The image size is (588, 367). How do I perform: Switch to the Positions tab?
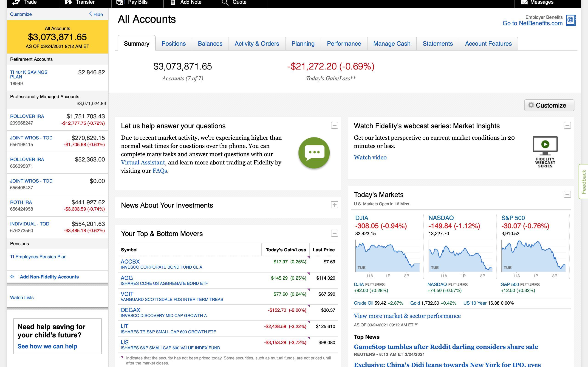pos(173,44)
